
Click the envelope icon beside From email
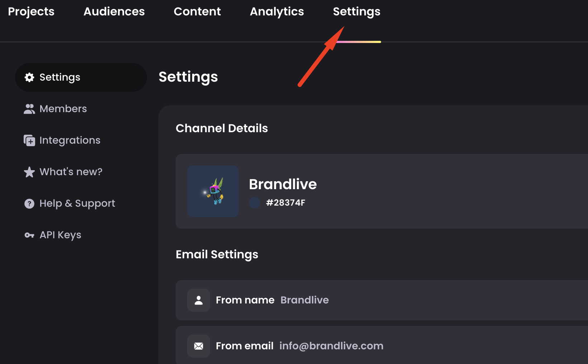point(199,346)
